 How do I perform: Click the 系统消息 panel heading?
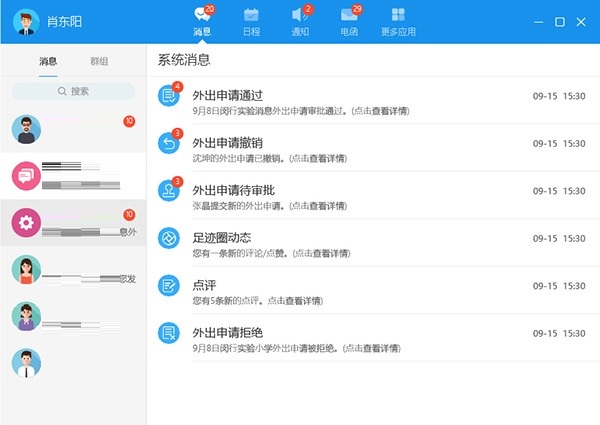pos(184,60)
